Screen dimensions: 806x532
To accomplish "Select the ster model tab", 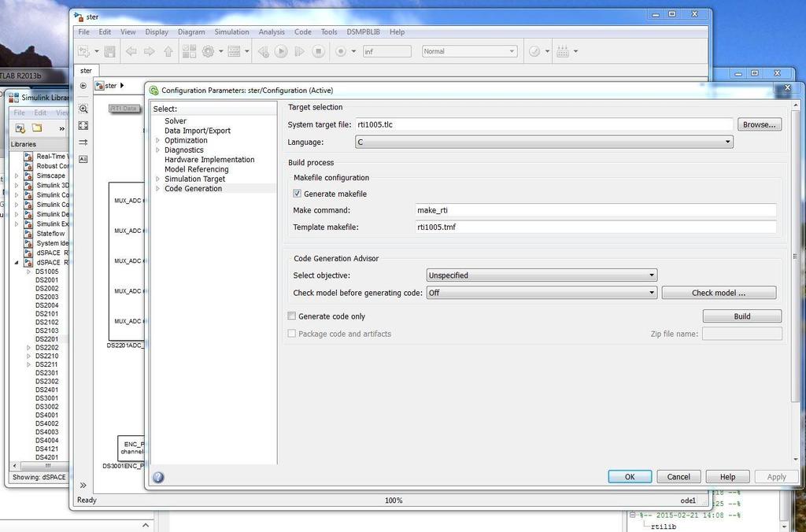I will [x=87, y=71].
